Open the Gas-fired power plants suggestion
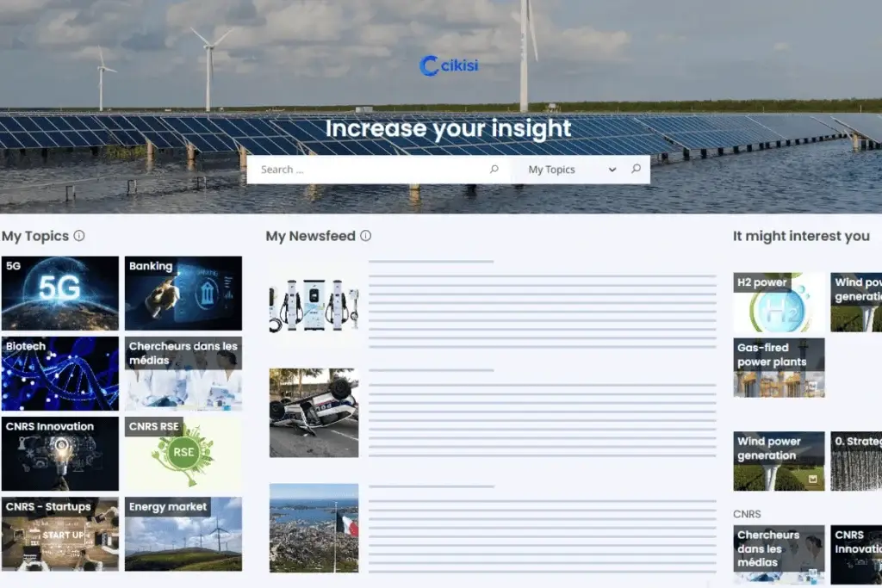 pyautogui.click(x=779, y=368)
